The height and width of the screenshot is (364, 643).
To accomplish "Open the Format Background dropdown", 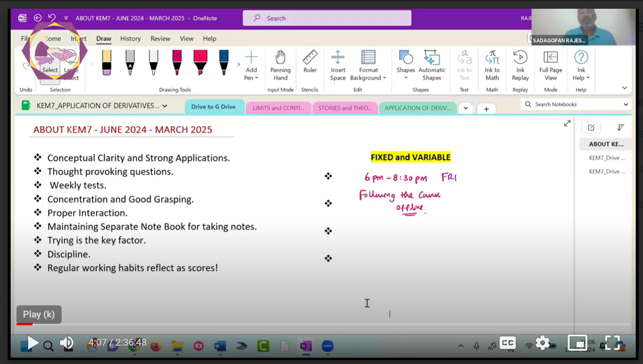I will [369, 65].
